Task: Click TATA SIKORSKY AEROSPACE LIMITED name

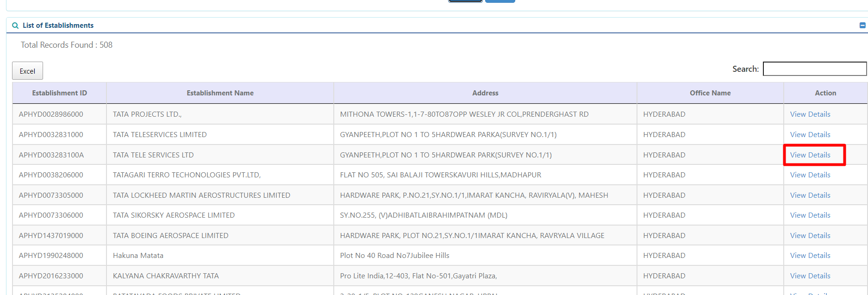Action: pos(174,215)
